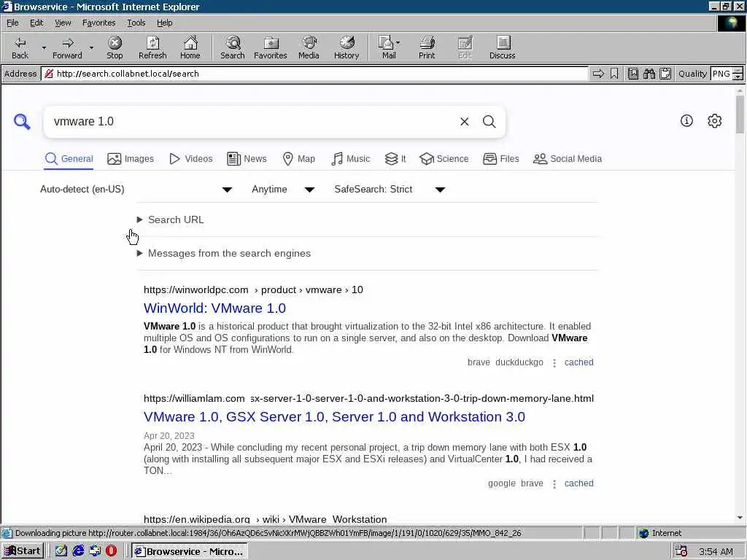Viewport: 747px width, 560px height.
Task: Open the Media toolbar button
Action: [x=309, y=47]
